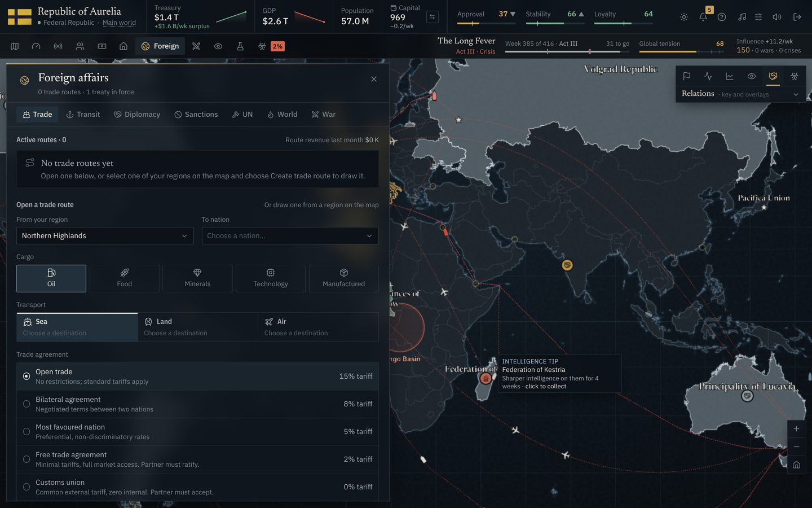Image resolution: width=812 pixels, height=508 pixels.
Task: Open the notifications bell with badge 5
Action: point(703,17)
